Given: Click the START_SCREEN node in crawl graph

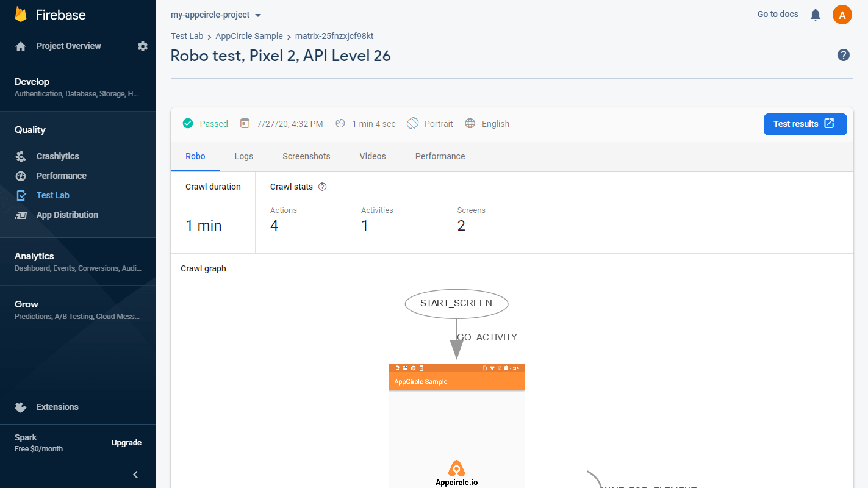Looking at the screenshot, I should (456, 303).
